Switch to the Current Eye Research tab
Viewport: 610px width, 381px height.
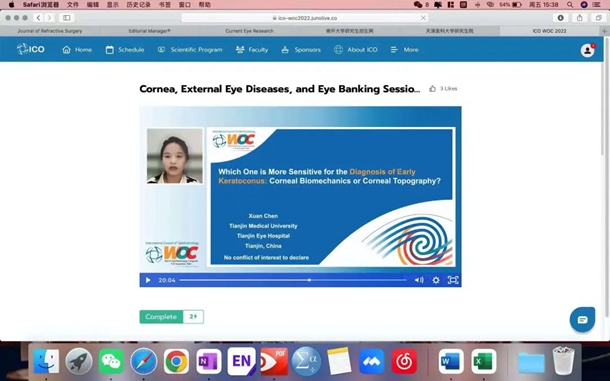249,31
